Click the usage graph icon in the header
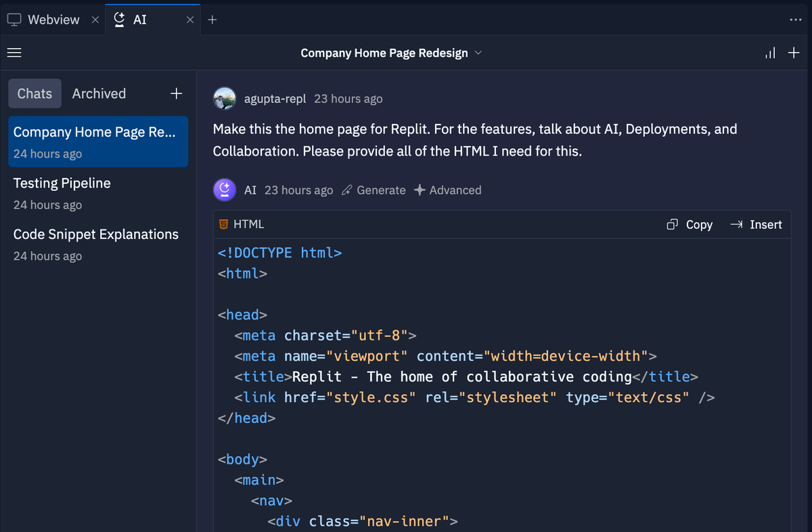Image resolution: width=812 pixels, height=532 pixels. 770,53
